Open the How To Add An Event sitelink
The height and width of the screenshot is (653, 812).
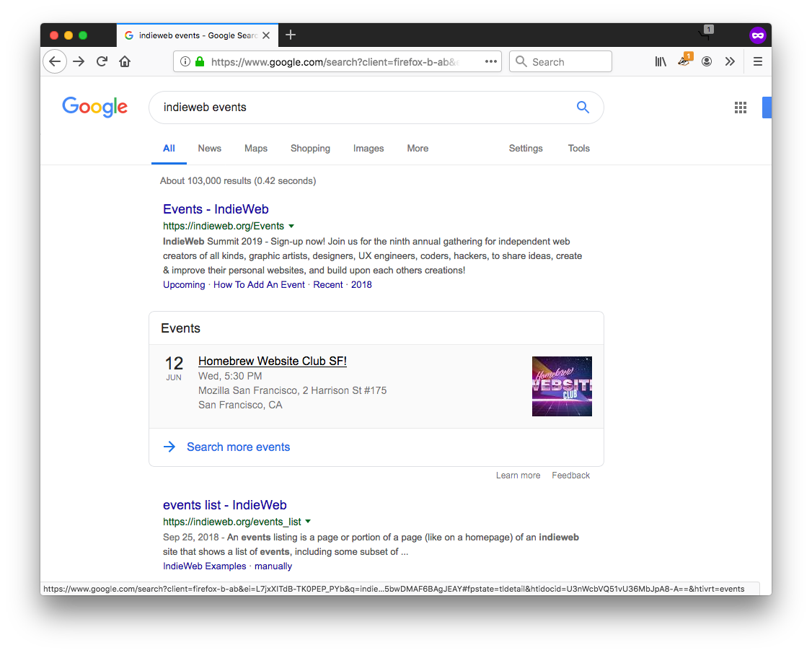point(259,284)
